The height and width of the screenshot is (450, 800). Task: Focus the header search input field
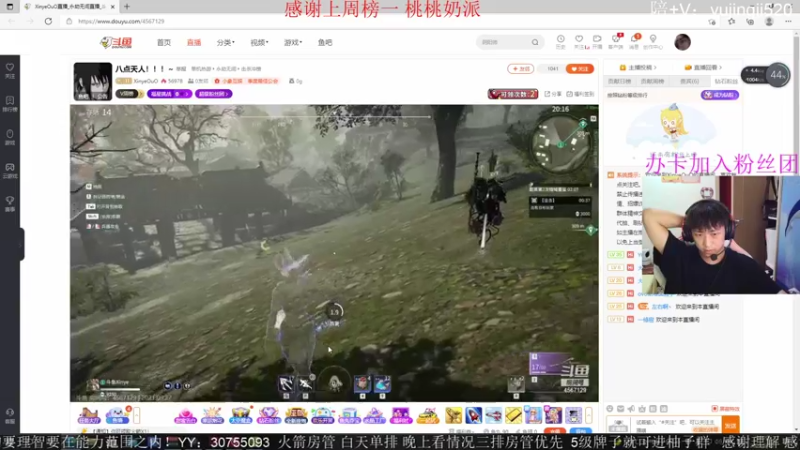[504, 42]
